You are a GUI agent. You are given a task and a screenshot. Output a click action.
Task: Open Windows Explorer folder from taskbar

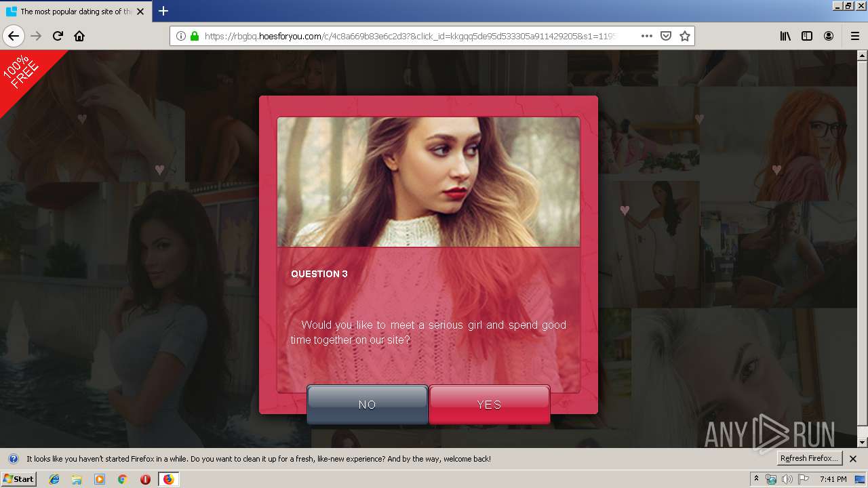[77, 479]
